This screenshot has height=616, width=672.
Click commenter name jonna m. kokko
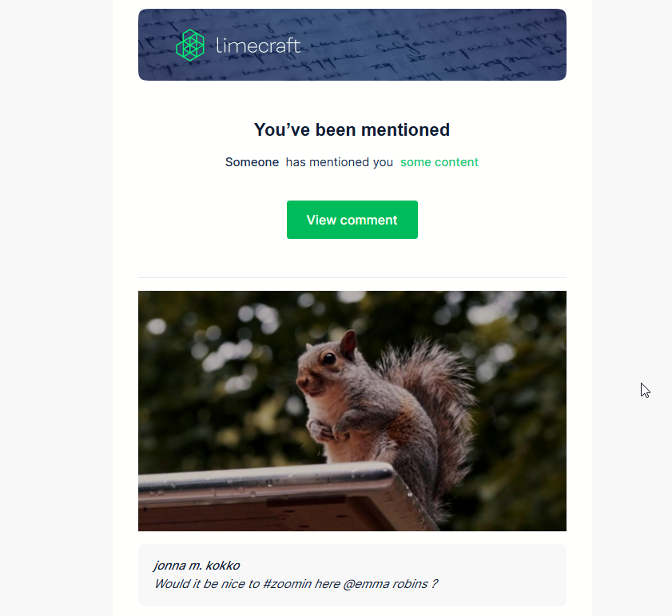[197, 566]
